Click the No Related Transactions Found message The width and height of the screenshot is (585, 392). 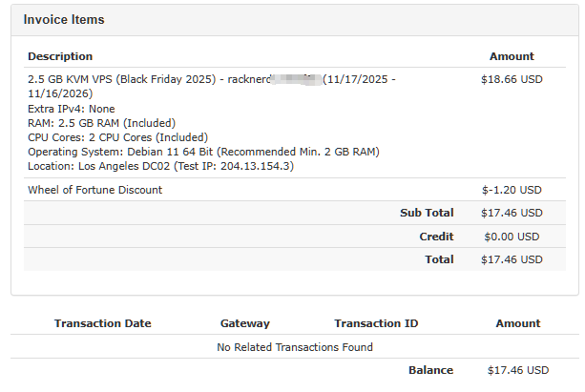click(x=295, y=347)
